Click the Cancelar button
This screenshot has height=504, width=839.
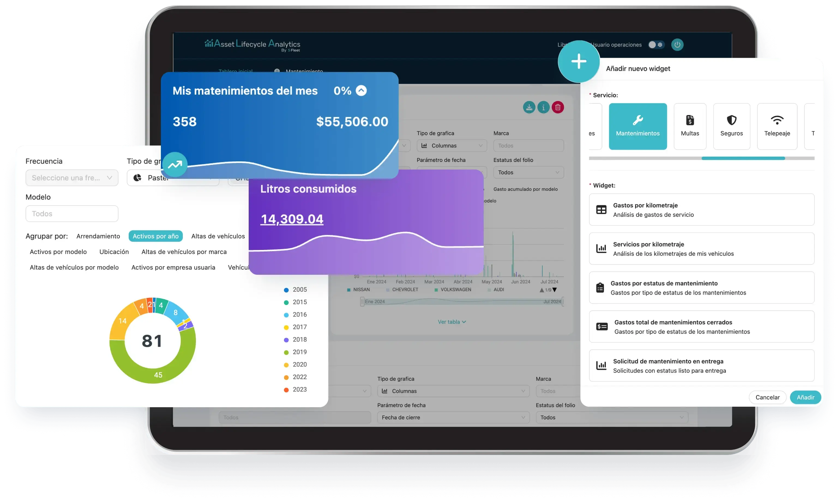pos(767,397)
